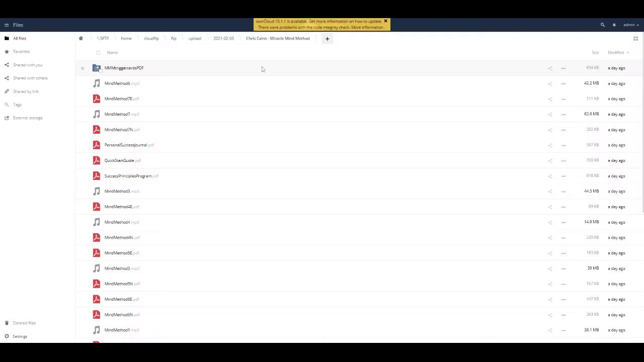644x362 pixels.
Task: Click MindMethod4.mp3 audio icon
Action: [97, 222]
